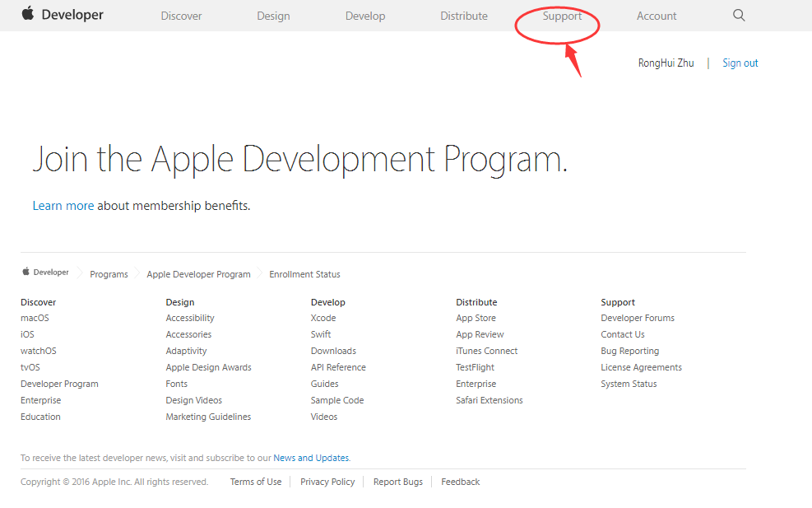Open the Xcode footer link
The height and width of the screenshot is (508, 812).
323,318
